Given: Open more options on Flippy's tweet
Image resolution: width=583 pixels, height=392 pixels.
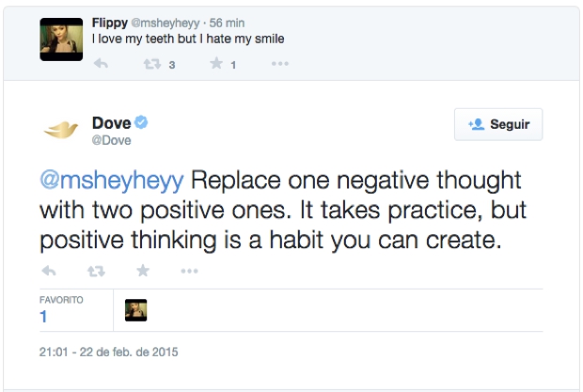Looking at the screenshot, I should (x=278, y=65).
